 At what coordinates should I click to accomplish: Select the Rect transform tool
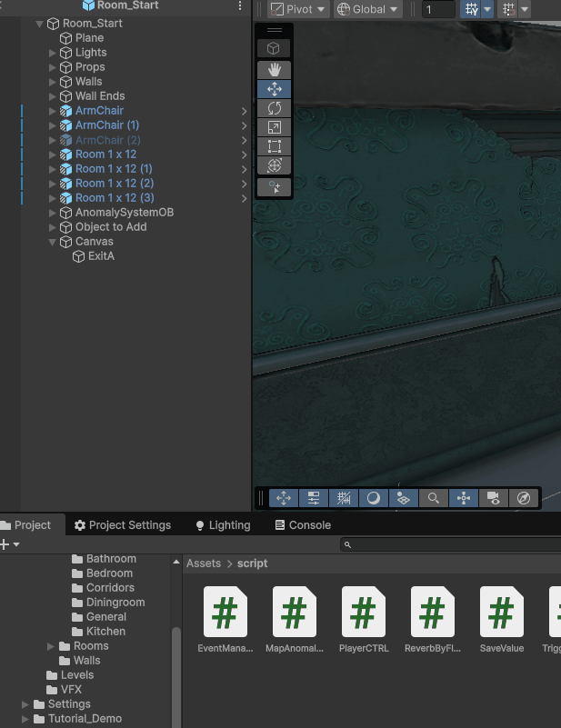pos(275,146)
